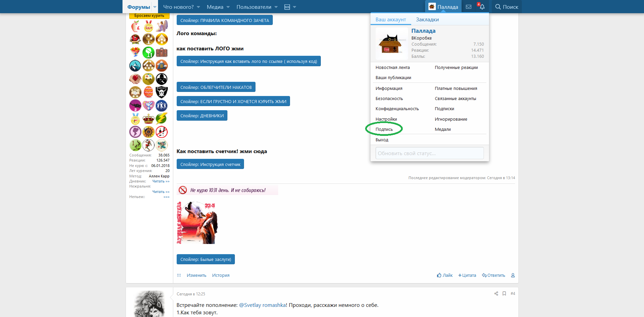
Task: Click the ship wheel medal icon
Action: tap(148, 132)
